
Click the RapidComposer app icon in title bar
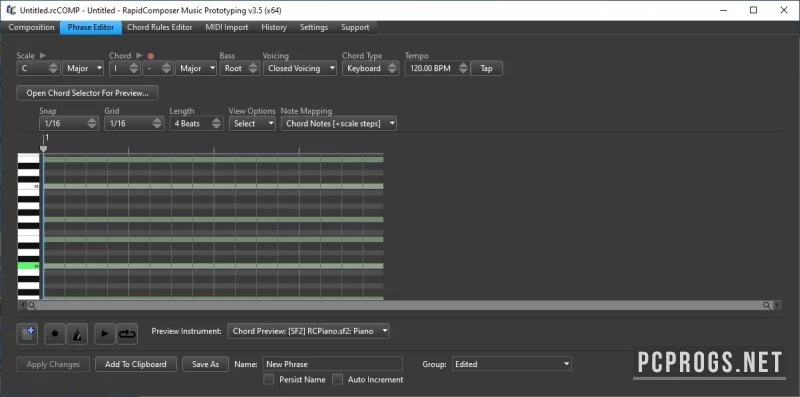11,10
